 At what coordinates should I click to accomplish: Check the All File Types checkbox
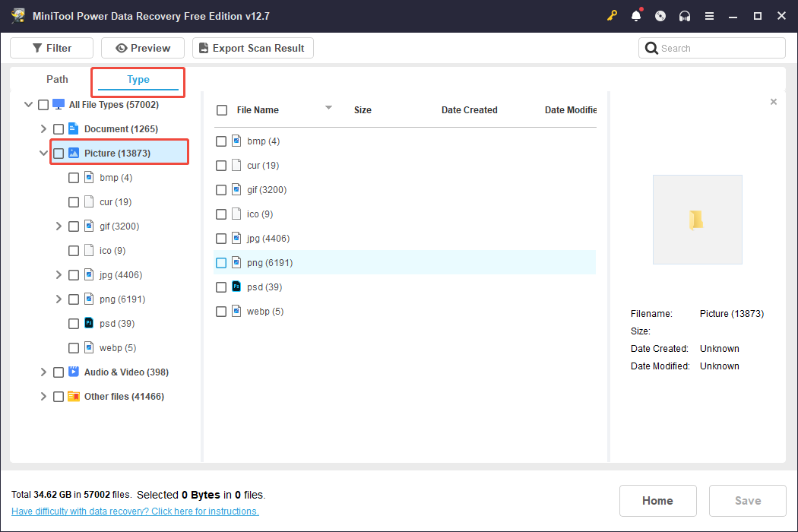pos(43,104)
